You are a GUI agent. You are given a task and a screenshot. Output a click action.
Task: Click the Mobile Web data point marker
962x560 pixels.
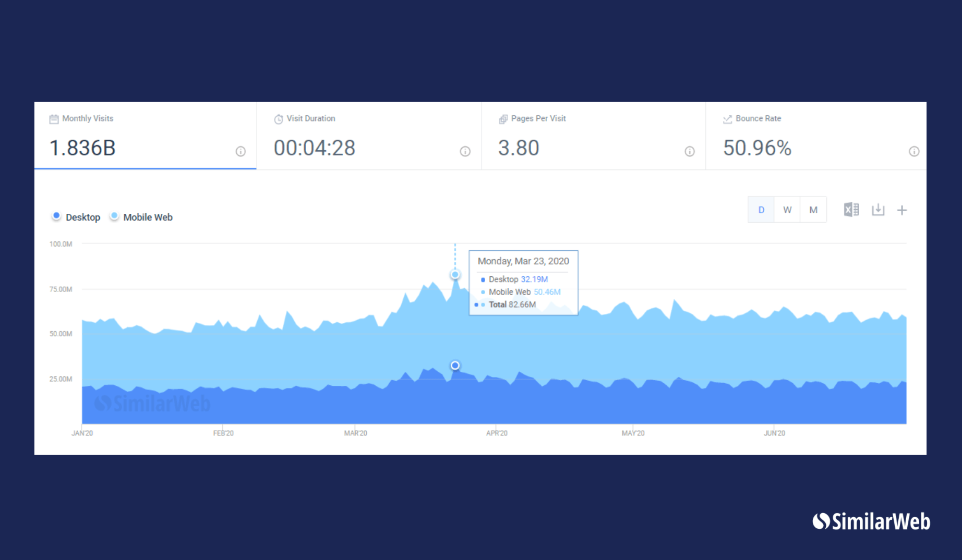(x=455, y=274)
